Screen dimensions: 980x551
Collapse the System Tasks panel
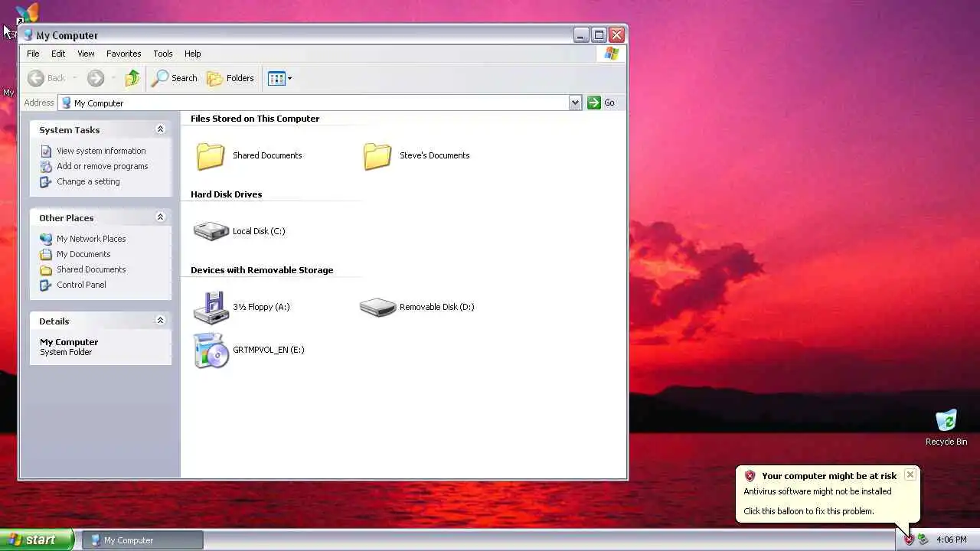pos(160,129)
